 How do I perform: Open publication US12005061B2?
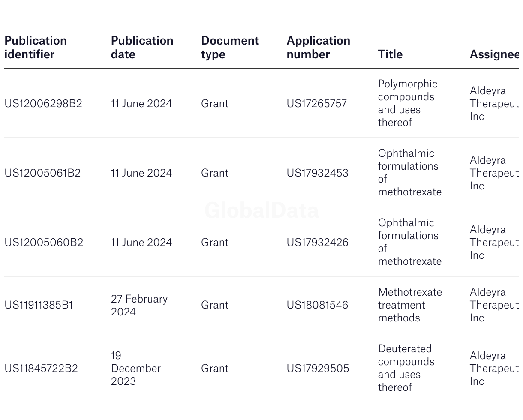point(42,173)
